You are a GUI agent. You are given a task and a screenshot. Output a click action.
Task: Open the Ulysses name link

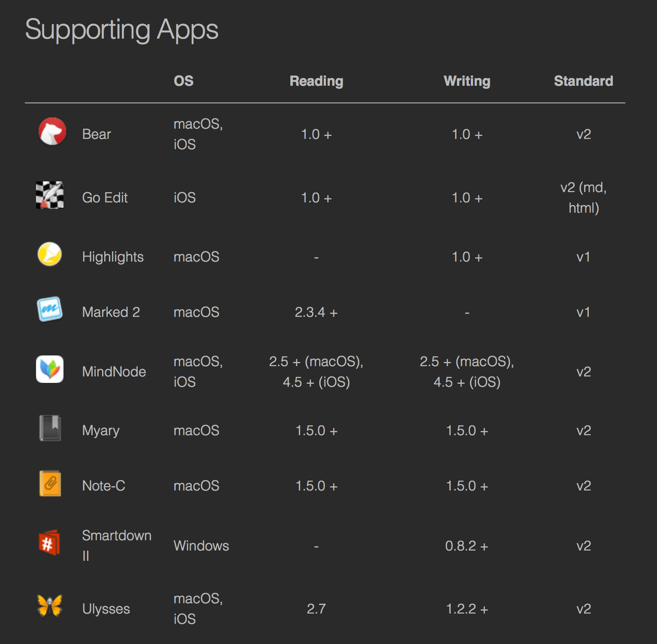point(106,609)
